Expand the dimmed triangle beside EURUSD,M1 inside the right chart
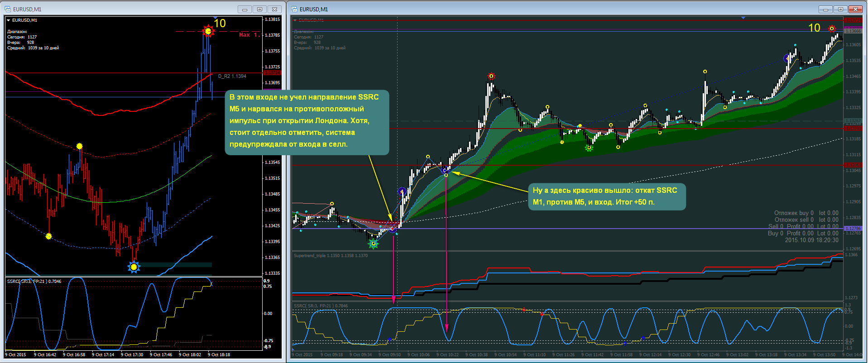 (x=295, y=20)
